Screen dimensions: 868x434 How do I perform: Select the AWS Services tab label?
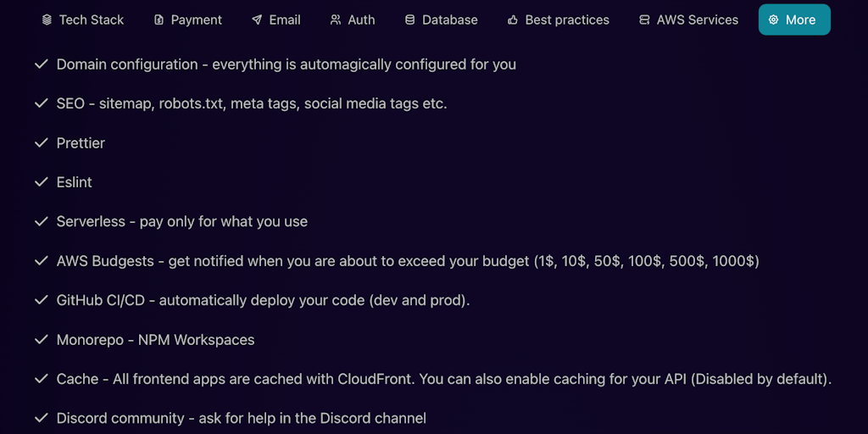coord(697,19)
